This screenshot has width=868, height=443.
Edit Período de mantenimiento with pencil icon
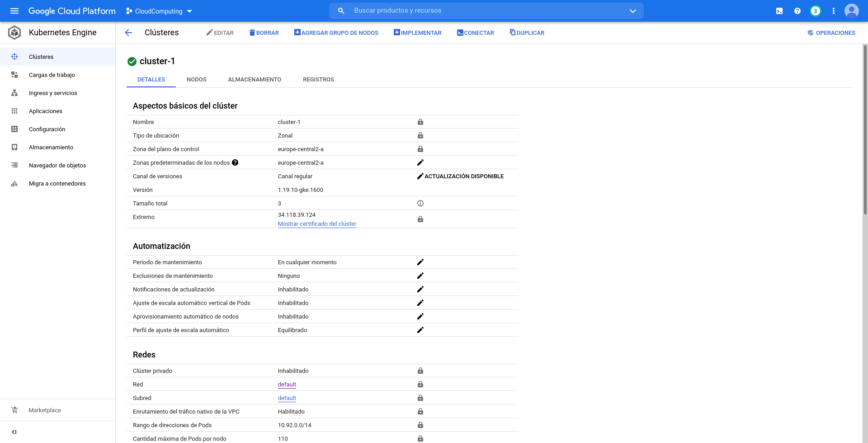point(420,262)
